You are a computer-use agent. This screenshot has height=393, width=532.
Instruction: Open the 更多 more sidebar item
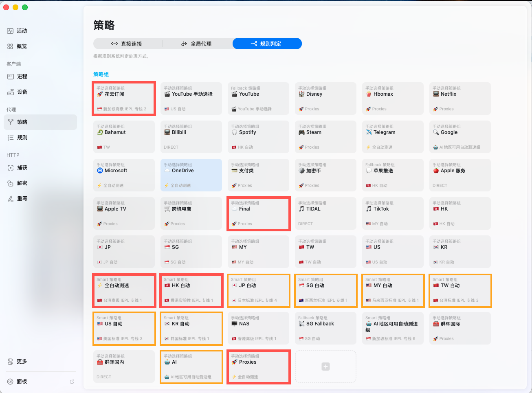pyautogui.click(x=40, y=362)
